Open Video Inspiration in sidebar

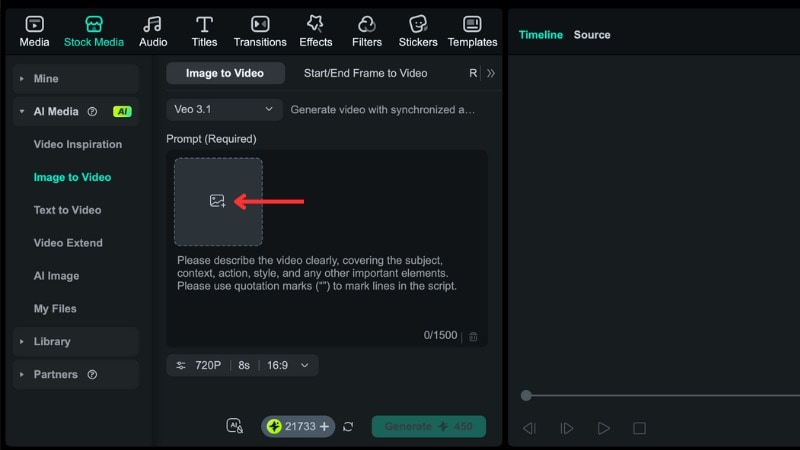pos(78,144)
